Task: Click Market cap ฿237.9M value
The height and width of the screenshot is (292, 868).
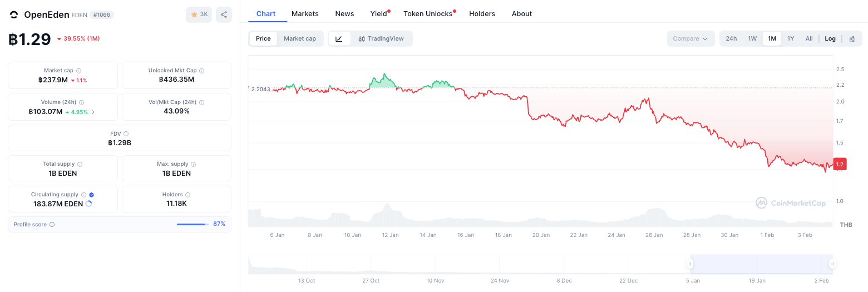Action: coord(53,80)
